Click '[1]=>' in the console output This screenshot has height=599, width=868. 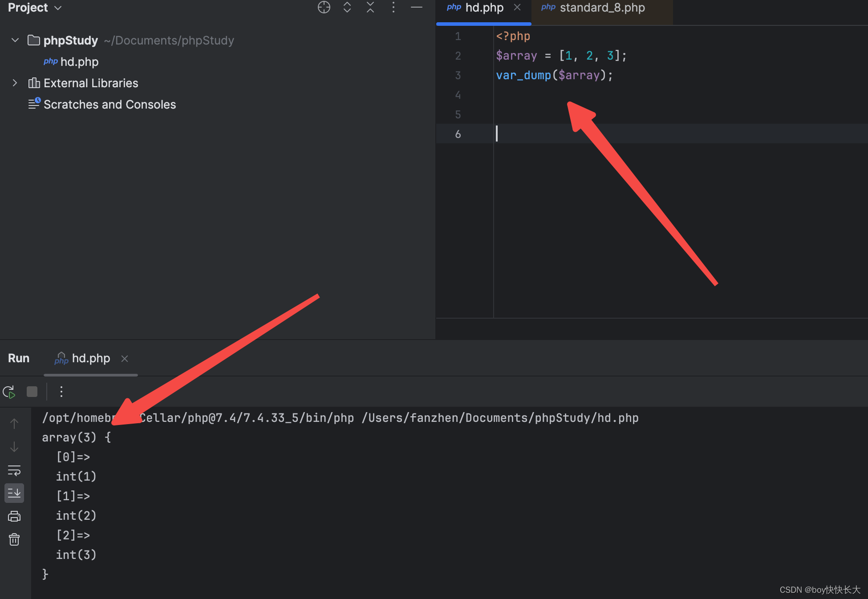coord(73,496)
